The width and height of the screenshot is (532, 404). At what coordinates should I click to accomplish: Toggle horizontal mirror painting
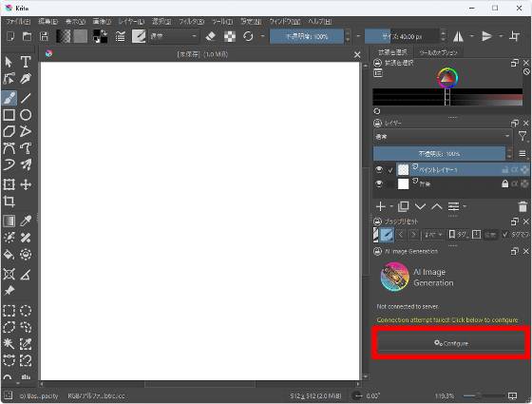click(458, 36)
